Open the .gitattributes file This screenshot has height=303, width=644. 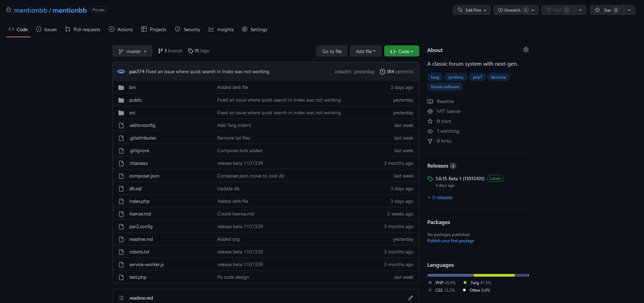tap(143, 138)
